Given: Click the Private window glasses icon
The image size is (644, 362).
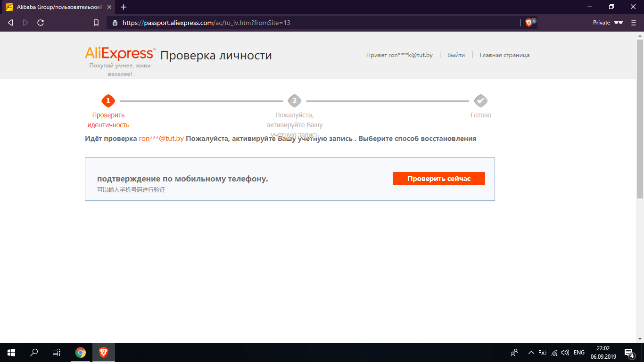Looking at the screenshot, I should 619,23.
